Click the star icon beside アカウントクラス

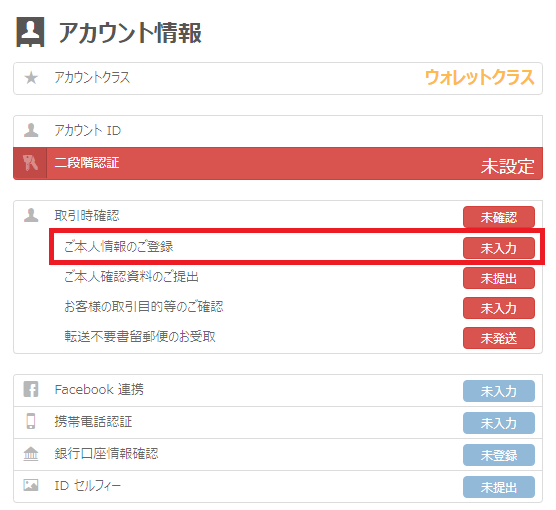tap(31, 78)
